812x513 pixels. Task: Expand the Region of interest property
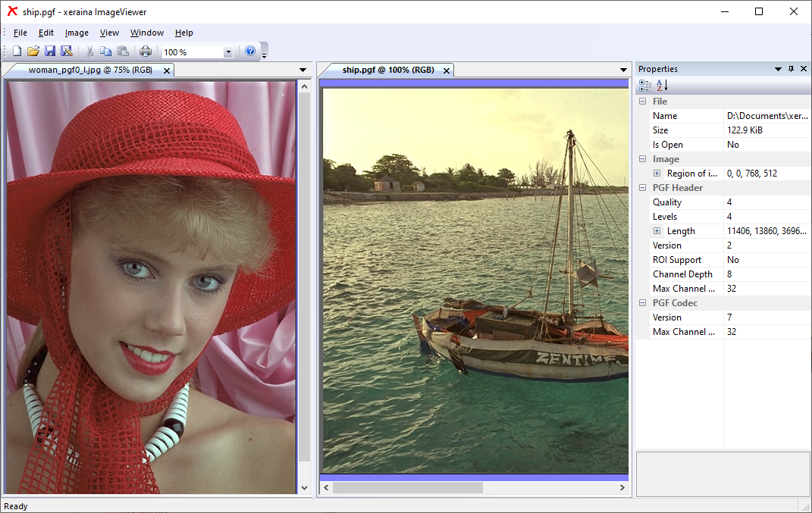point(657,174)
